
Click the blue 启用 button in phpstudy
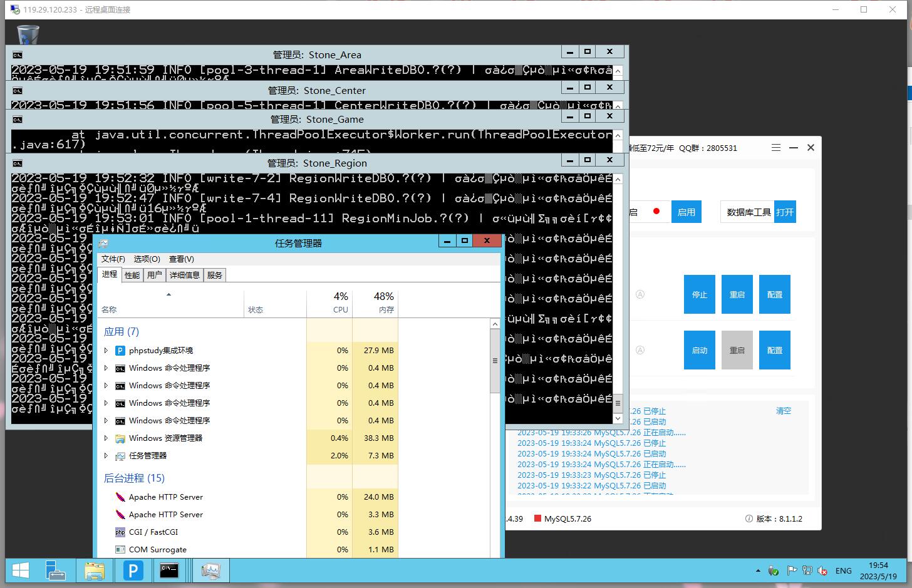pos(687,212)
